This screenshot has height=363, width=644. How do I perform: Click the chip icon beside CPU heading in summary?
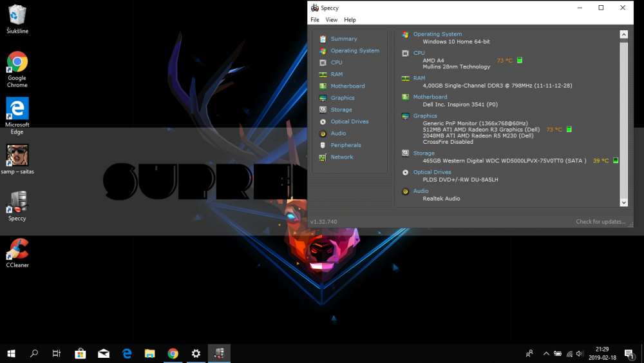click(x=405, y=53)
